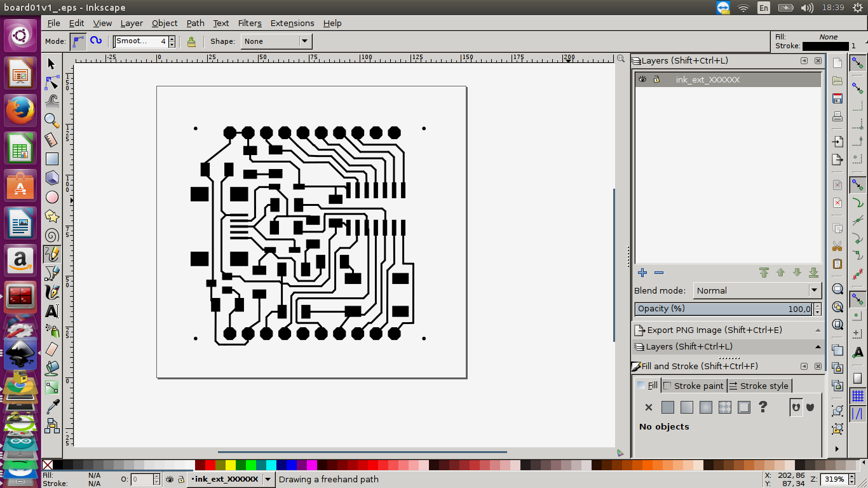
Task: Click the add layer plus icon
Action: tap(642, 273)
